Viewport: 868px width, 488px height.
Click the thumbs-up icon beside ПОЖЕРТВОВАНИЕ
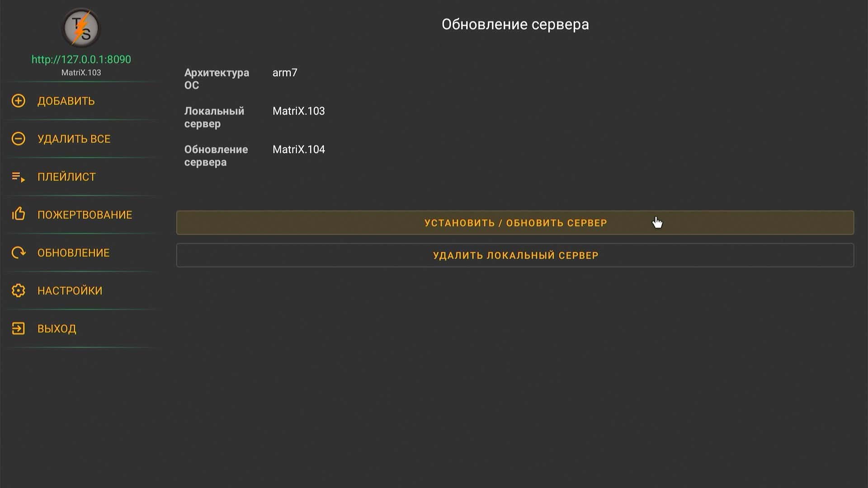point(19,214)
